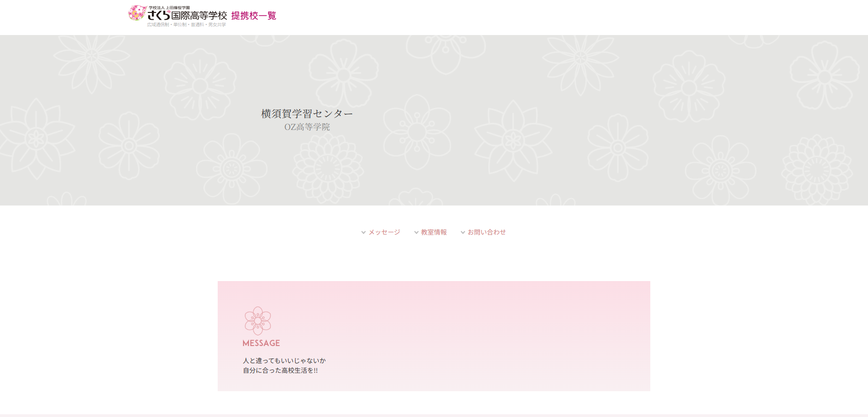Screen dimensions: 868x417
Task: Click the chevron arrow beside メッセージ
Action: click(x=364, y=233)
